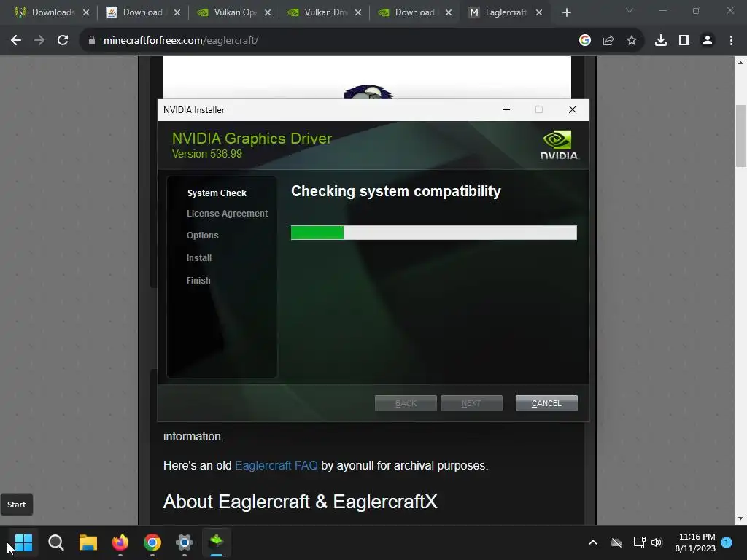Click the page vertical scrollbar thumb
Image resolution: width=747 pixels, height=560 pixels.
[x=740, y=136]
